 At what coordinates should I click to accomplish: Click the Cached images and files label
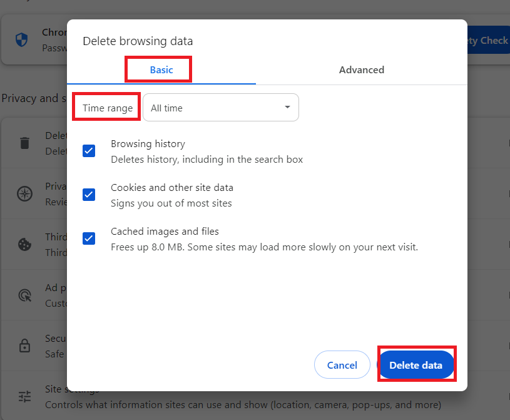(165, 232)
